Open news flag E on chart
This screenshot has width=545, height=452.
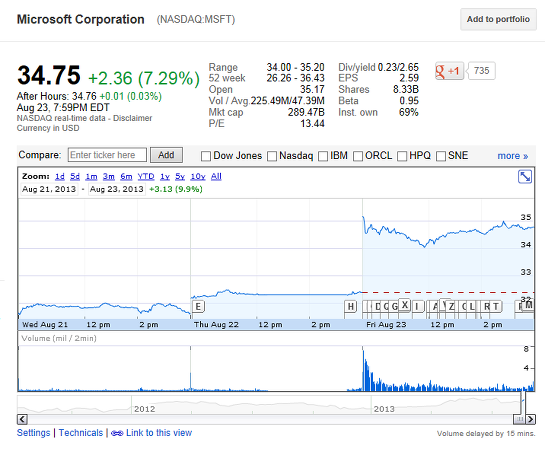(198, 306)
